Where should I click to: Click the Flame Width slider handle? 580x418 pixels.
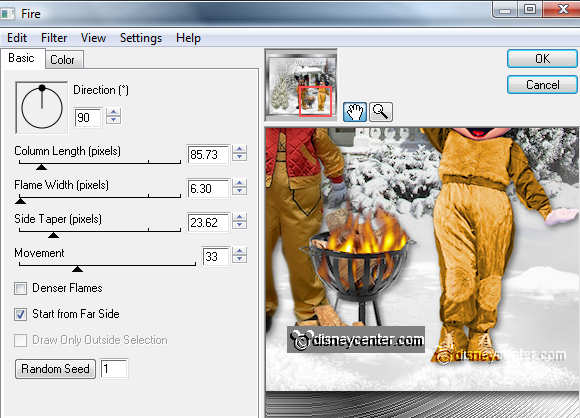20,201
